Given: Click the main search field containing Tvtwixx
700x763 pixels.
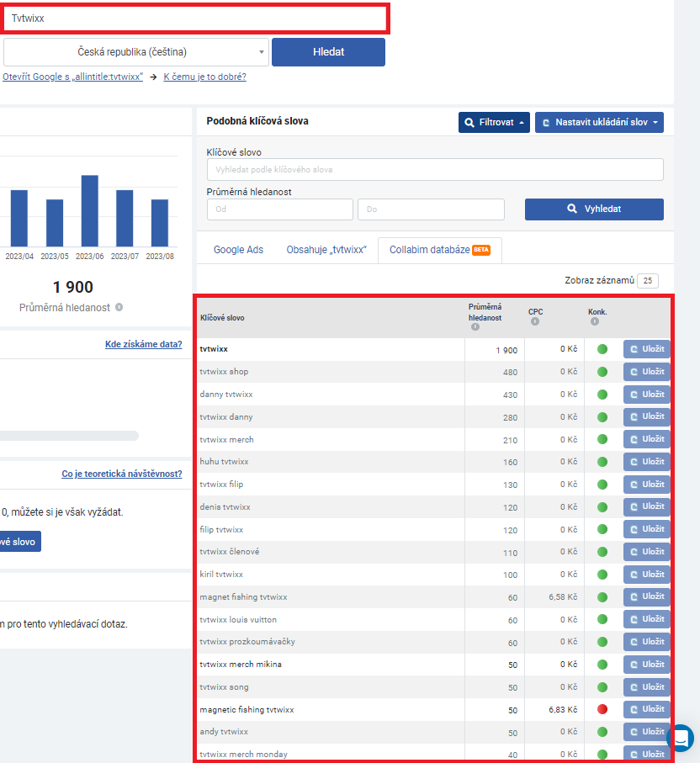Looking at the screenshot, I should click(x=195, y=19).
